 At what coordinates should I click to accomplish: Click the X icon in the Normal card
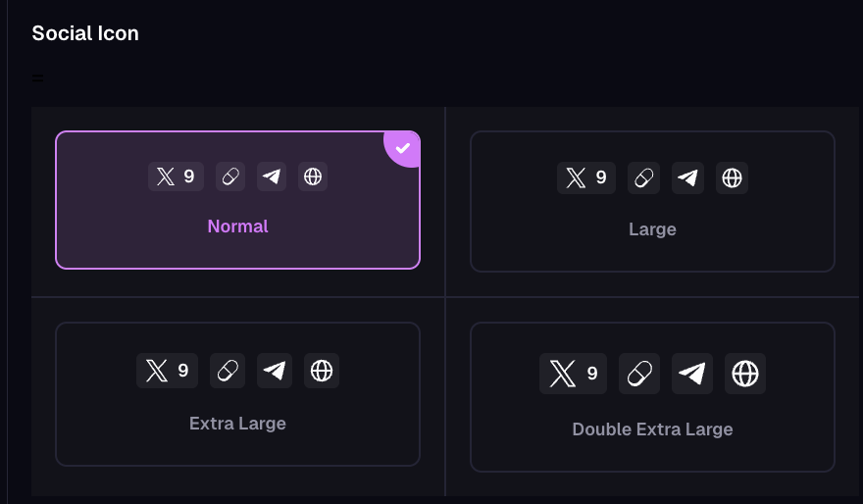pos(165,177)
